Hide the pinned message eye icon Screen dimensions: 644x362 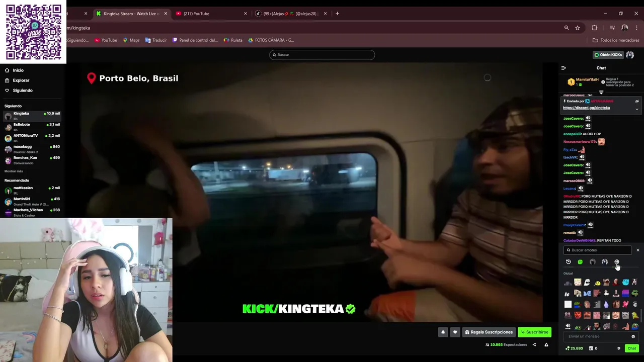pos(636,101)
